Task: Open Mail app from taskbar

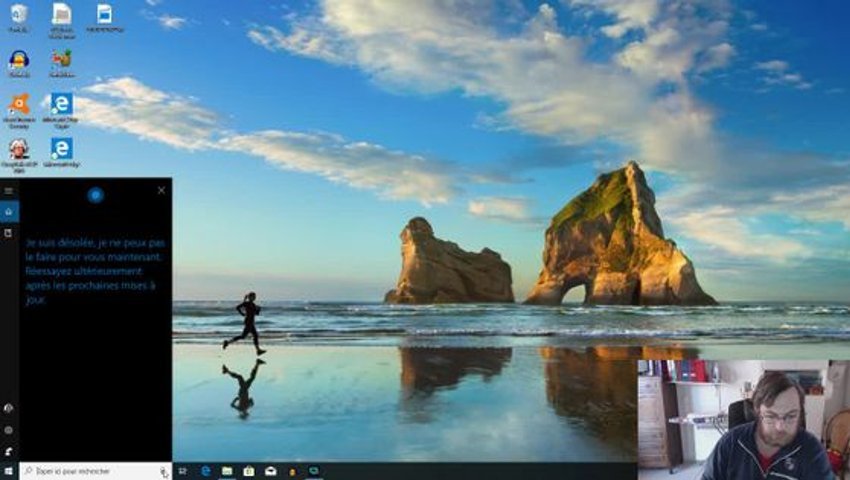Action: (x=271, y=471)
